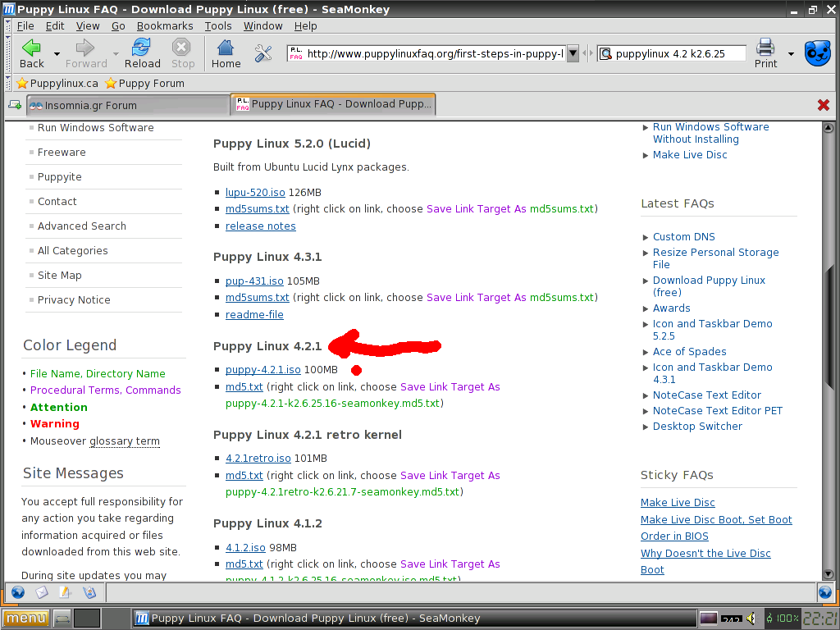Viewport: 840px width, 630px height.
Task: Click the SeaMonkey window button on the taskbar
Action: [x=413, y=619]
